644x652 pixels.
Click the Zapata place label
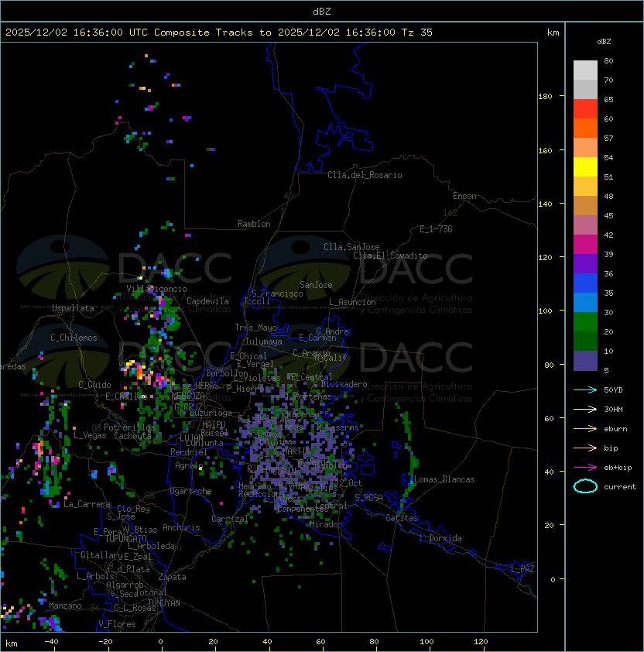(x=172, y=577)
